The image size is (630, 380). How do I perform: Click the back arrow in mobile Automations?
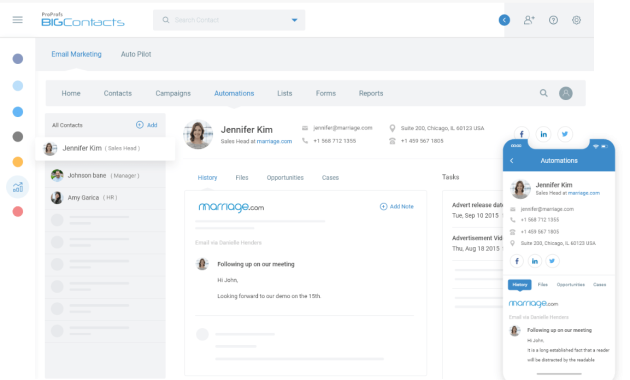pos(512,161)
